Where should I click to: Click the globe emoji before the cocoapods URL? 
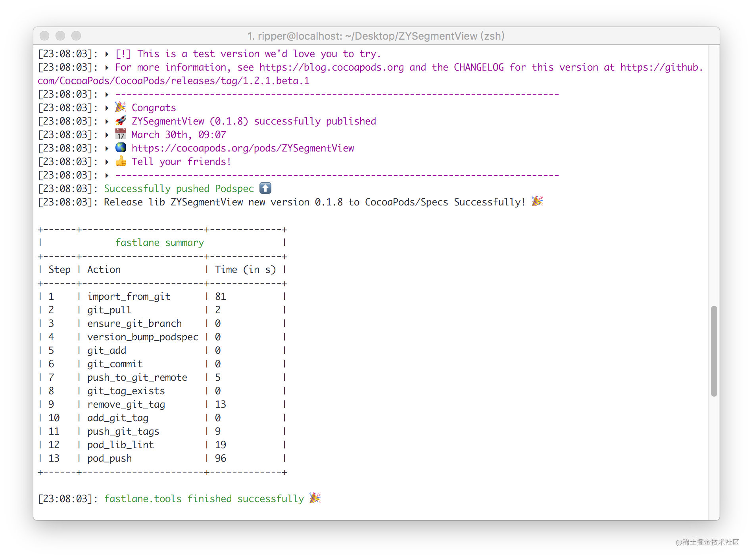click(121, 148)
